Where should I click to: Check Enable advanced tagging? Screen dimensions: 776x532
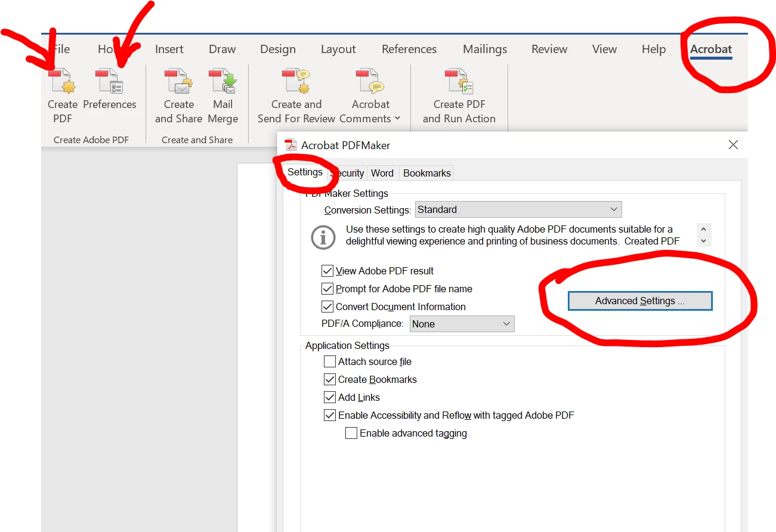tap(351, 433)
